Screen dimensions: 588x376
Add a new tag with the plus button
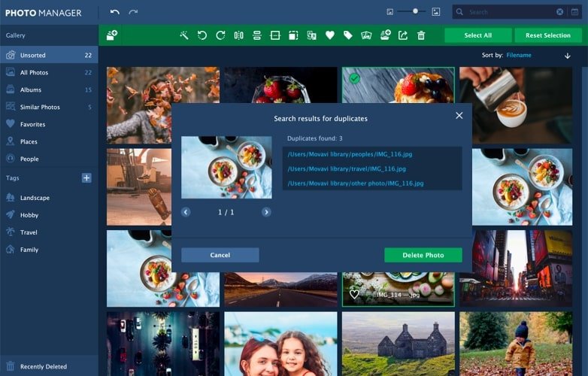click(86, 178)
